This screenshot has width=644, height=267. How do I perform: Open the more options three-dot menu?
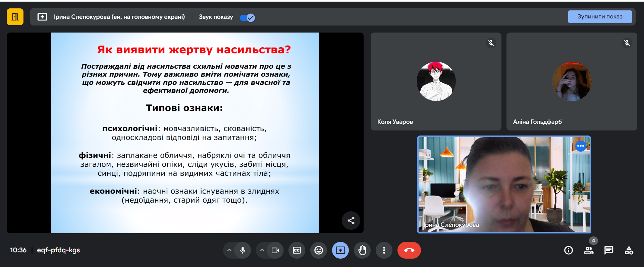click(384, 250)
